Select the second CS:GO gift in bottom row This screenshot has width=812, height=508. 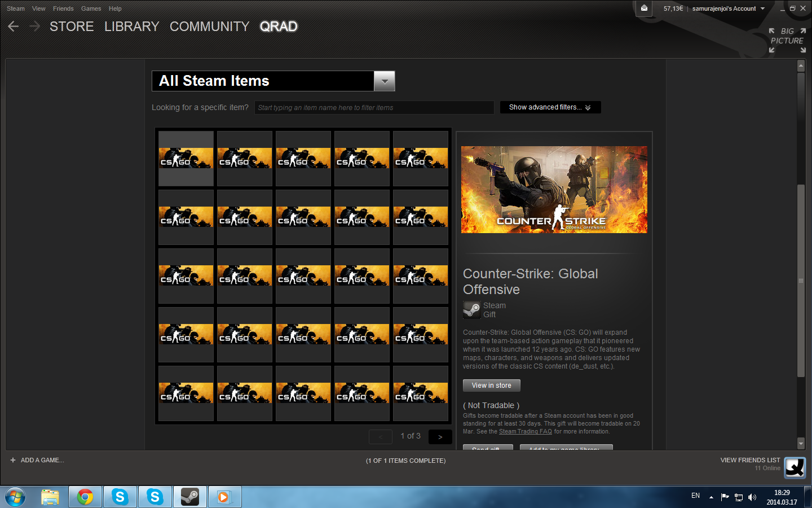pos(245,393)
